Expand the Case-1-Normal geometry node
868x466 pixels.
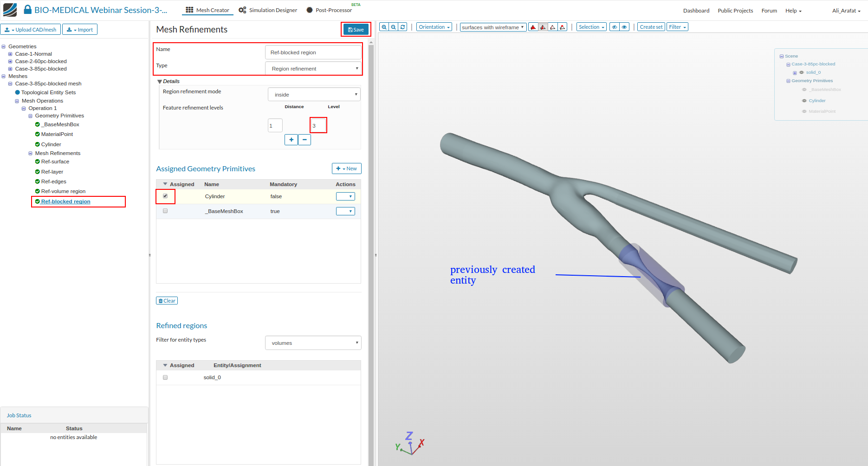click(10, 54)
